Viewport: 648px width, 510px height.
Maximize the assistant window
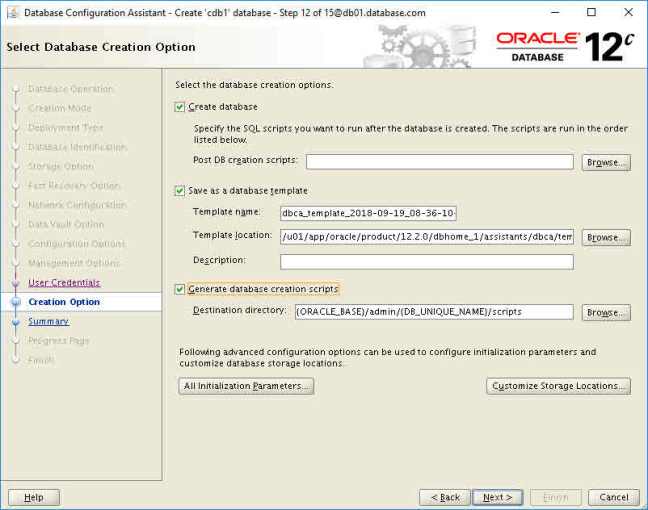pyautogui.click(x=591, y=12)
